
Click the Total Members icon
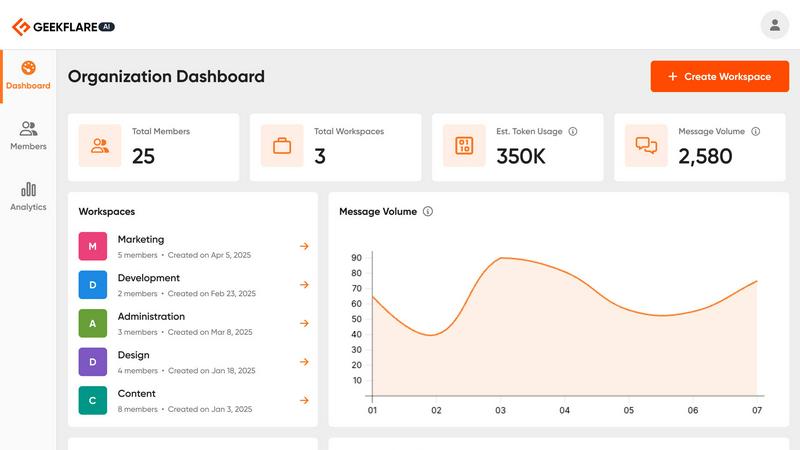pyautogui.click(x=100, y=146)
